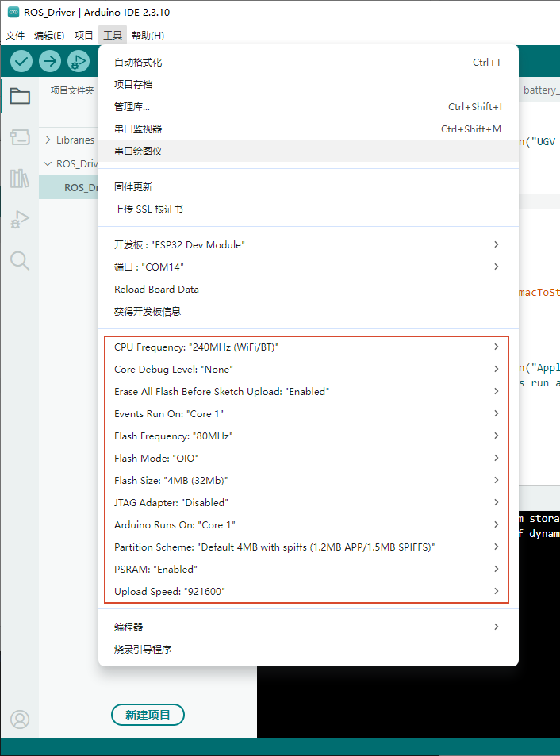Click the Arduino IDE title bar logo

[x=13, y=13]
